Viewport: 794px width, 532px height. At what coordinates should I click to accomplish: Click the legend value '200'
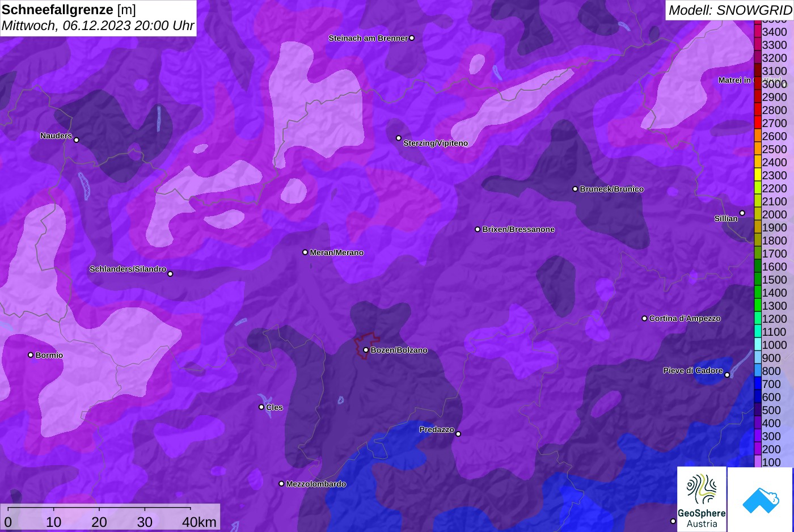coord(771,449)
